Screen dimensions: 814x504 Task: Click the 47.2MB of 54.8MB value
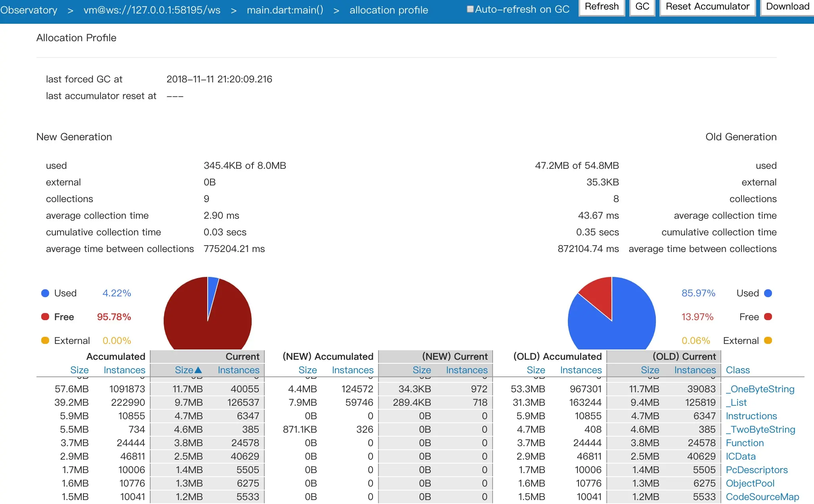pyautogui.click(x=577, y=166)
